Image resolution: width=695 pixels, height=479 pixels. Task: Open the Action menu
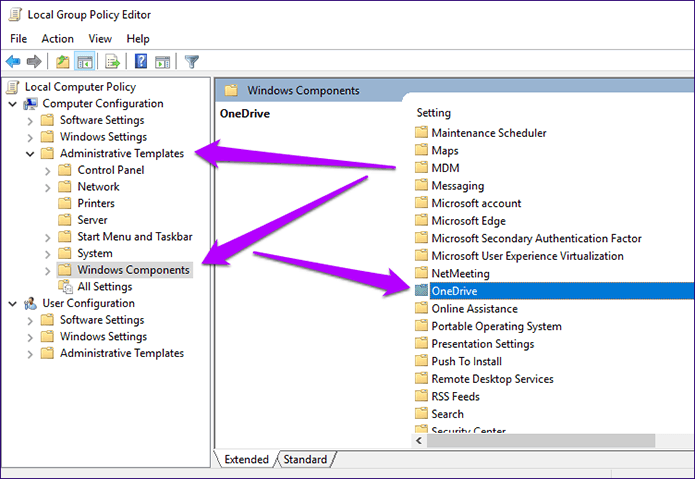pos(58,39)
